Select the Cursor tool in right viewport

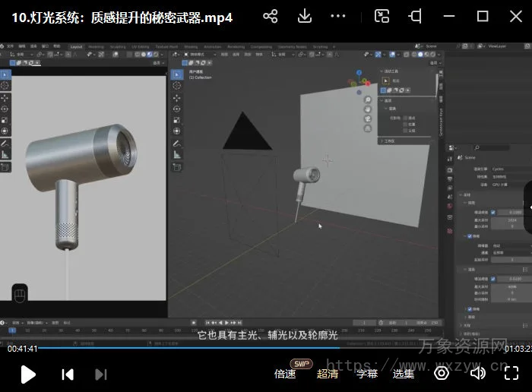point(176,86)
